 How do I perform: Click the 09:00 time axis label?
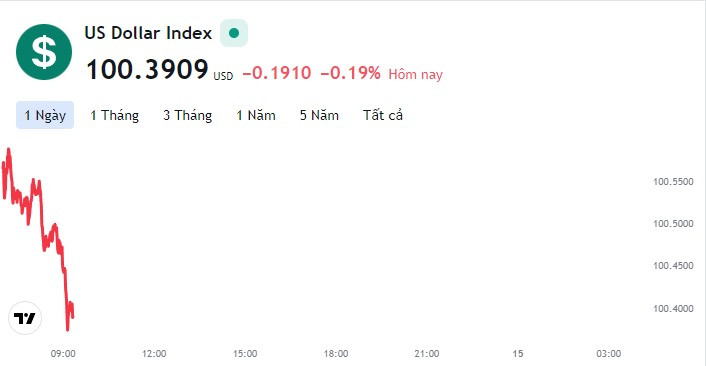63,354
